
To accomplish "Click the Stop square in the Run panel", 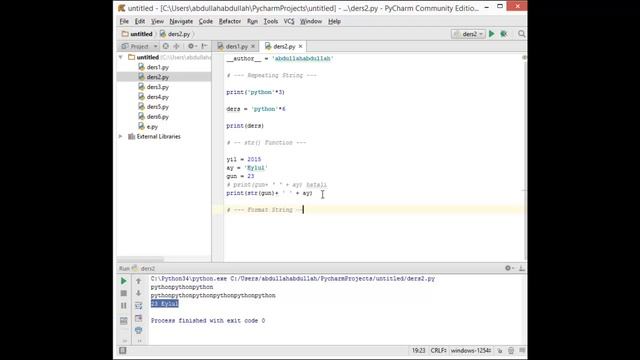I will tap(124, 293).
